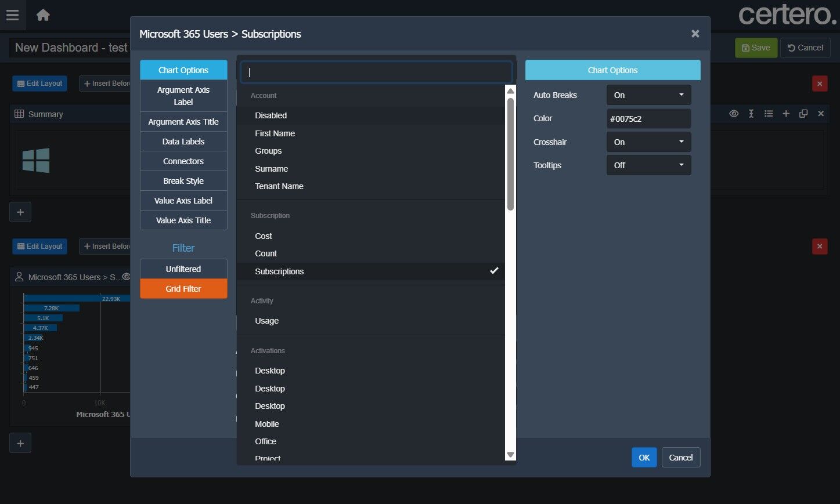This screenshot has height=504, width=840.
Task: Select the Mobile activation field
Action: coord(370,424)
